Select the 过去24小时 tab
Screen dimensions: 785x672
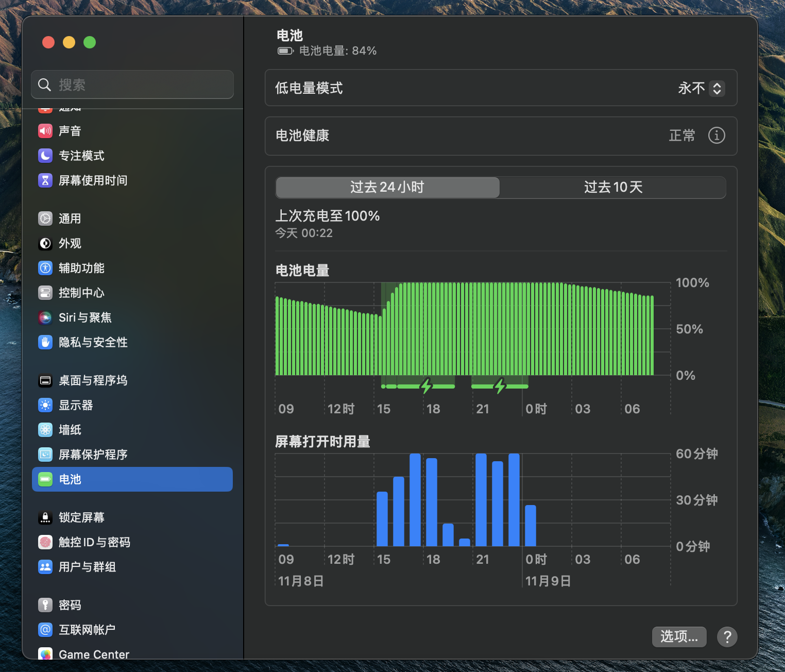click(x=387, y=187)
